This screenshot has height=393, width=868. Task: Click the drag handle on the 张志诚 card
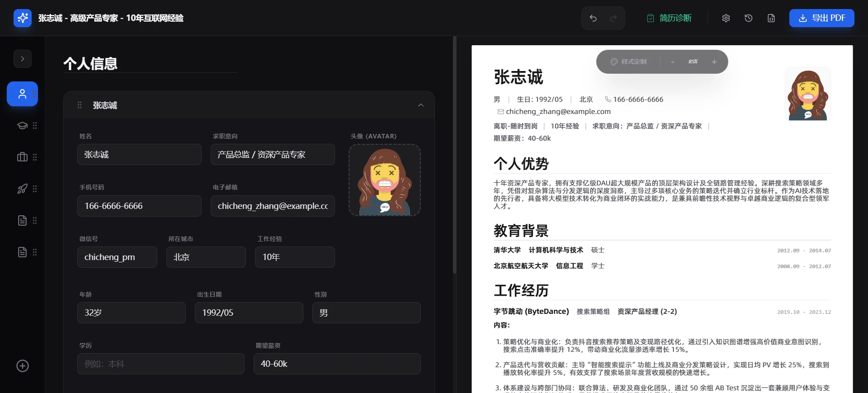(x=80, y=105)
